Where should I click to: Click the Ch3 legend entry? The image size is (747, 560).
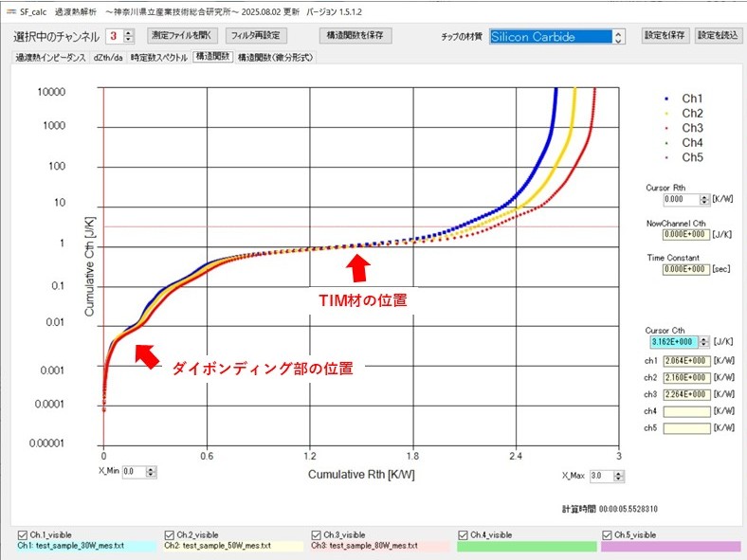(x=683, y=128)
